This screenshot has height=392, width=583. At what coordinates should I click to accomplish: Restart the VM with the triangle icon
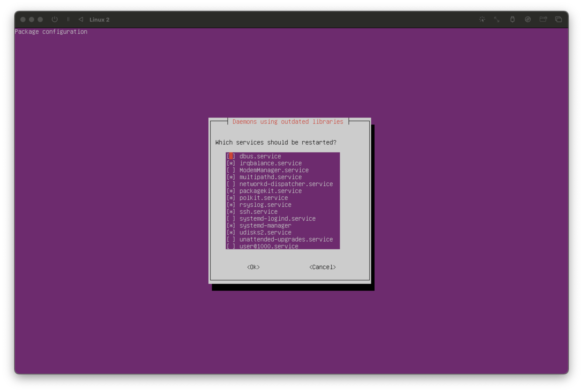coord(81,19)
